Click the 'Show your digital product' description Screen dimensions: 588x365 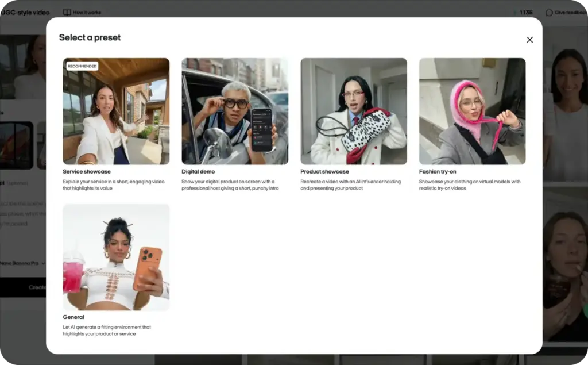(x=230, y=185)
